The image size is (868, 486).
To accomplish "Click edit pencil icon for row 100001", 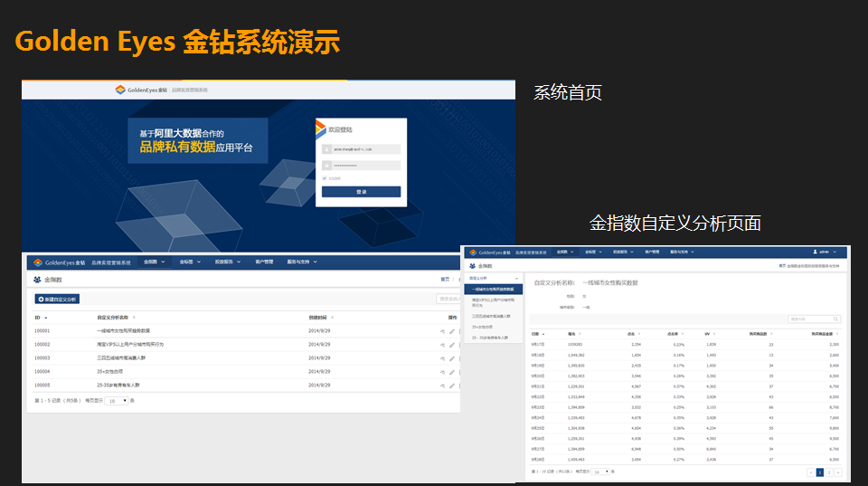I will point(452,331).
